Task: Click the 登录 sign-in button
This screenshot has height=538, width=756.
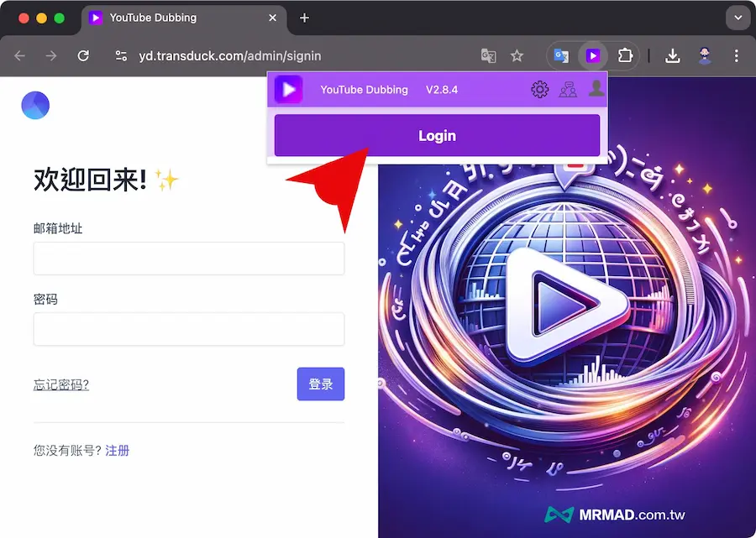Action: pos(320,384)
